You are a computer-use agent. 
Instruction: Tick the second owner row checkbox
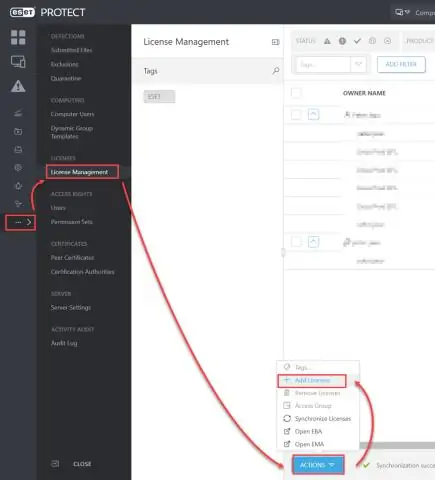pos(296,242)
